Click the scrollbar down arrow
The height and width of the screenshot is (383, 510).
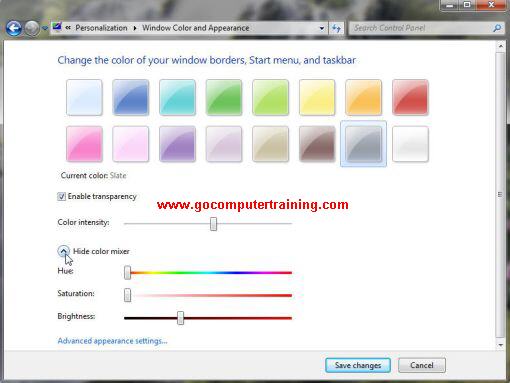[x=501, y=345]
